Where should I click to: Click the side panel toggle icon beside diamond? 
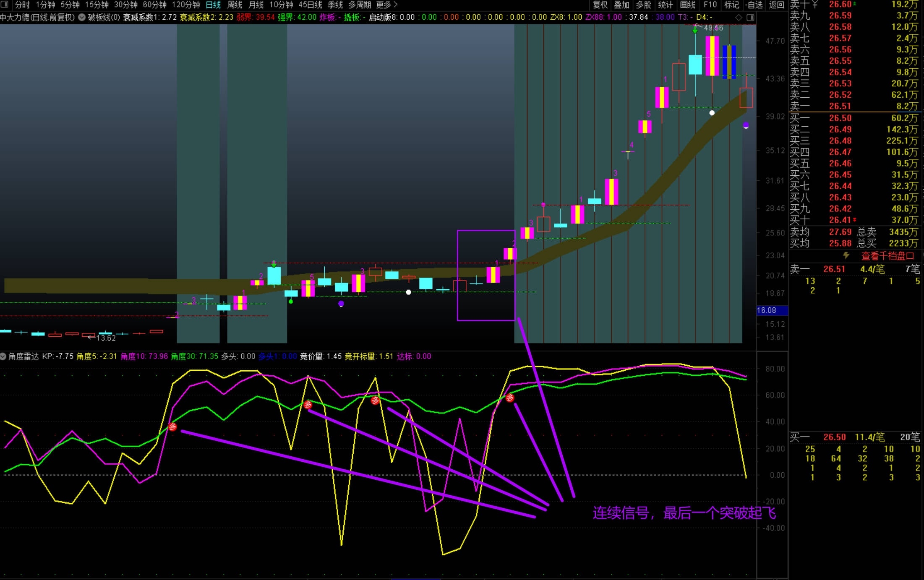750,17
